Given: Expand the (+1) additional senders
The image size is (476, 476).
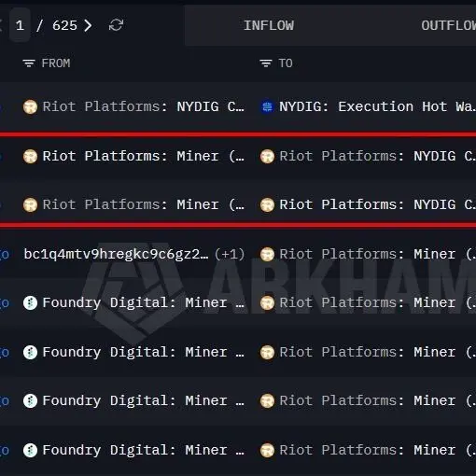Looking at the screenshot, I should pos(230,254).
